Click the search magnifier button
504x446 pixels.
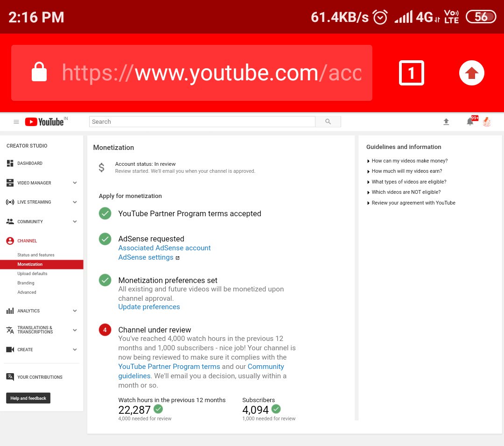coord(328,121)
